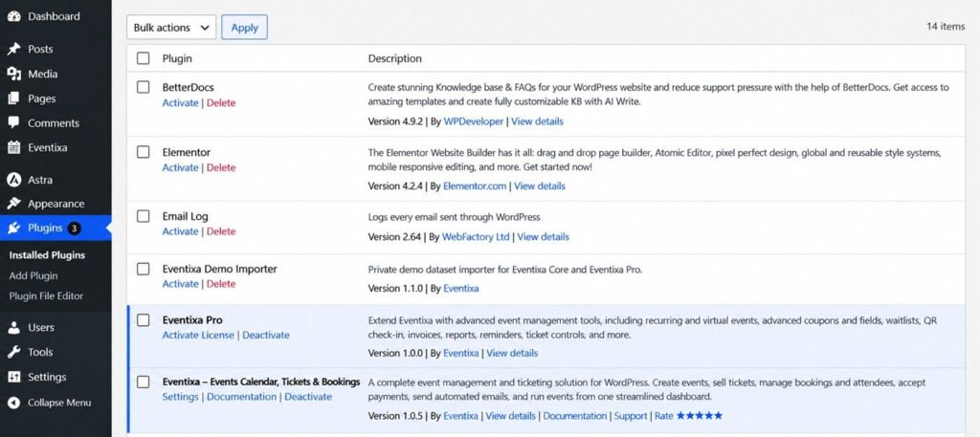Click the Appearance paintbrush icon
This screenshot has width=980, height=437.
13,204
